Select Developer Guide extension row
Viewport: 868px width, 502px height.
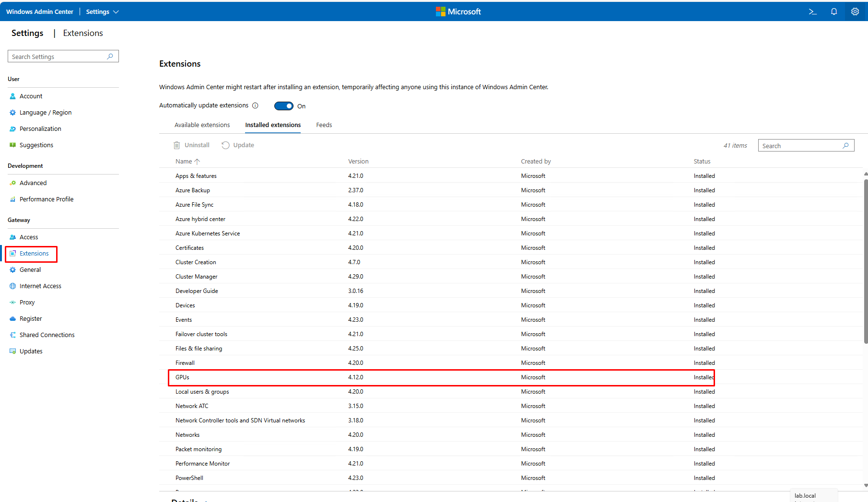click(511, 291)
